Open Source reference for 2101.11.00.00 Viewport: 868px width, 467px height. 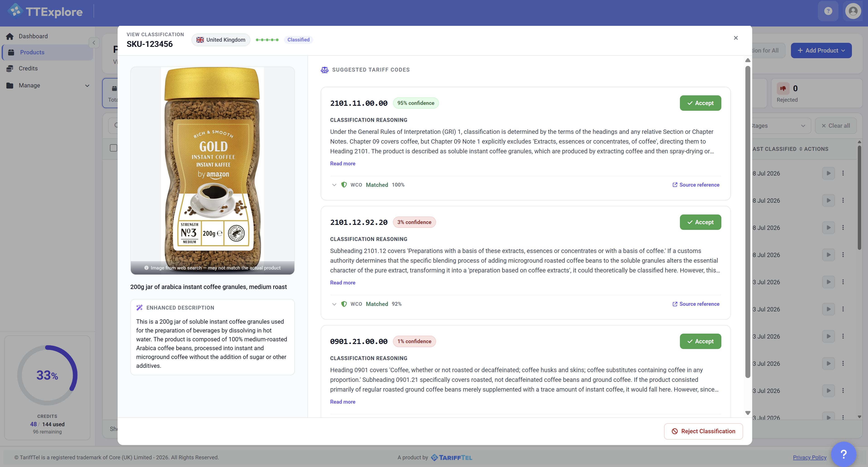point(696,185)
